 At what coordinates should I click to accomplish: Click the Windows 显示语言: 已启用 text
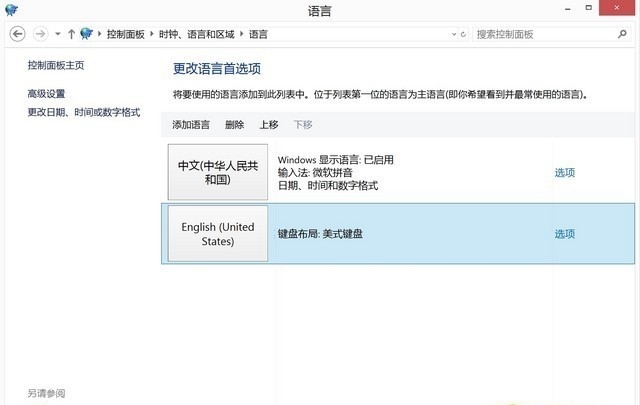tap(336, 160)
